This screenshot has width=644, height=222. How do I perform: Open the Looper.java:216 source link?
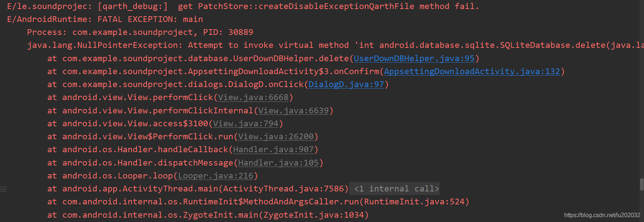(x=216, y=176)
